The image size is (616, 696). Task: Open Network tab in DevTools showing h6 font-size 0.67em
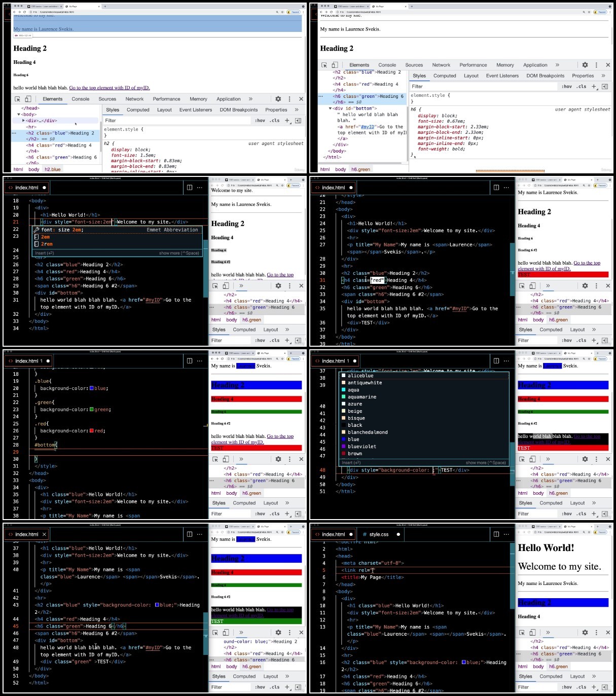[441, 65]
